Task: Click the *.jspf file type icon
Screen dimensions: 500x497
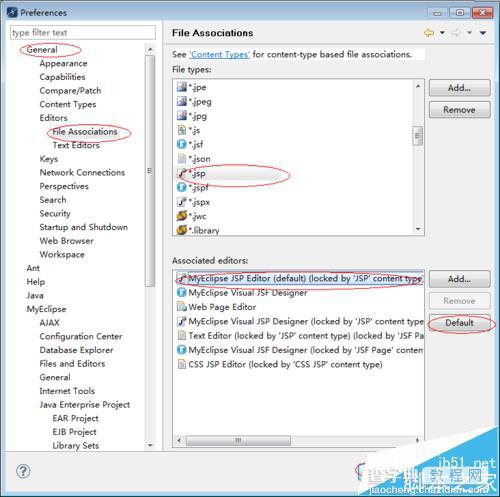Action: [182, 187]
